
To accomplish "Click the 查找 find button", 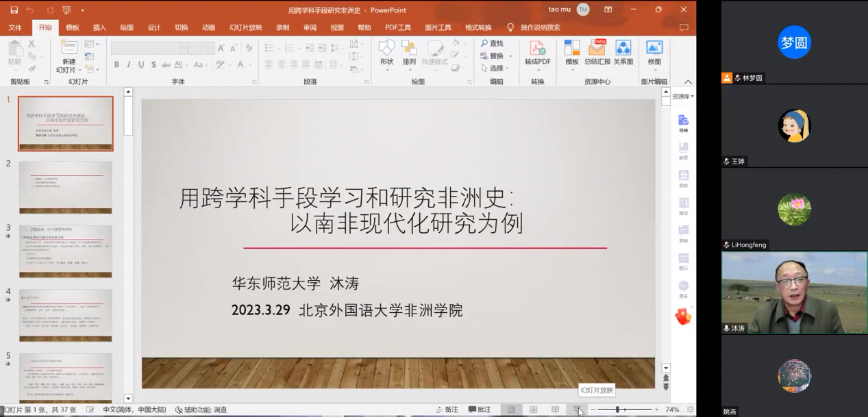I will tap(492, 43).
